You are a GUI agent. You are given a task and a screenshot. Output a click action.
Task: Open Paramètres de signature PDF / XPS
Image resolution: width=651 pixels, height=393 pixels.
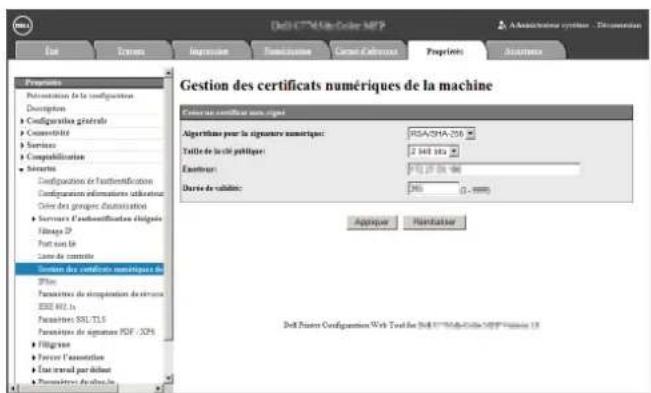(x=96, y=332)
